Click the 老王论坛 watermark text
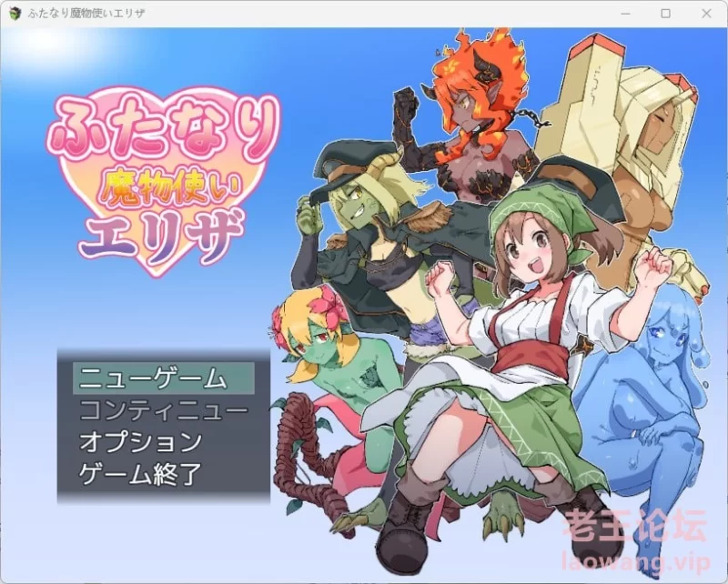Screen dimensions: 728x584 [x=622, y=528]
